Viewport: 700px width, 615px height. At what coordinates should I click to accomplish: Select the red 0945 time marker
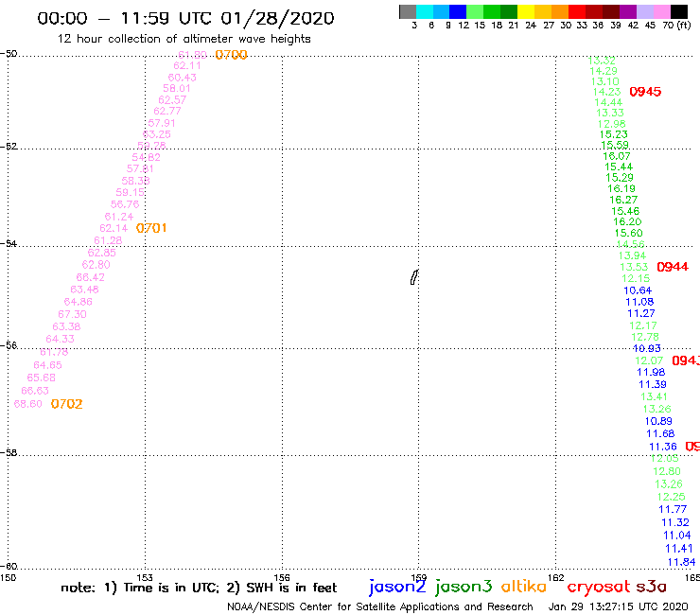[x=645, y=92]
